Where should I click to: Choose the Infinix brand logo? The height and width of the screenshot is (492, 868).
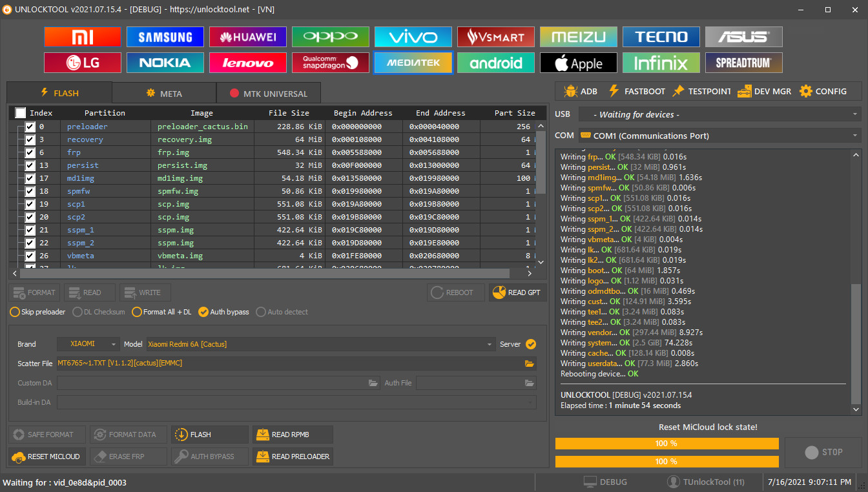coord(661,63)
